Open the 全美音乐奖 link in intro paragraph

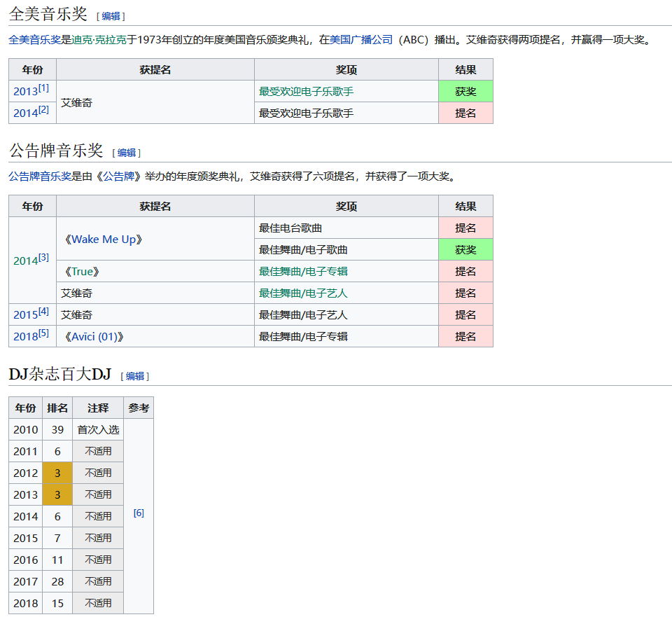pos(35,40)
